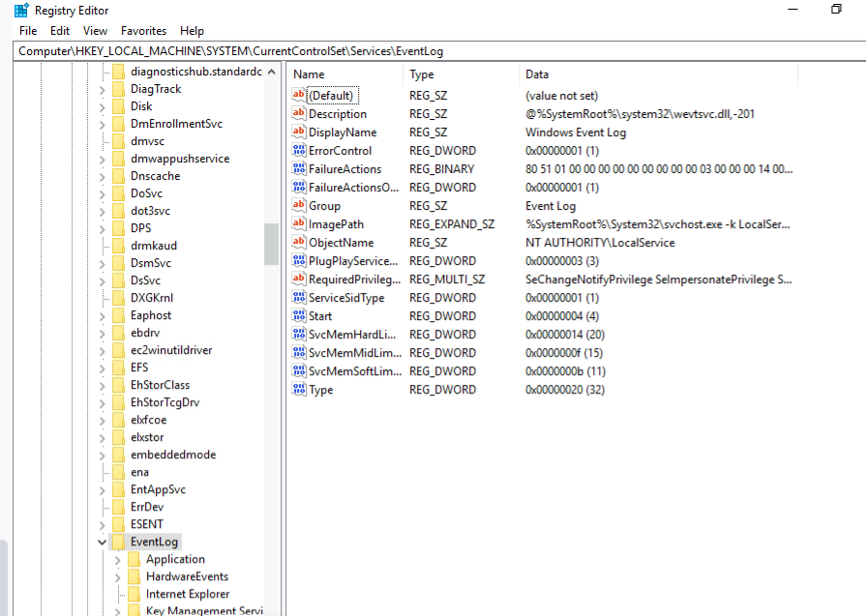
Task: Click the string icon beside Group value
Action: (x=299, y=205)
